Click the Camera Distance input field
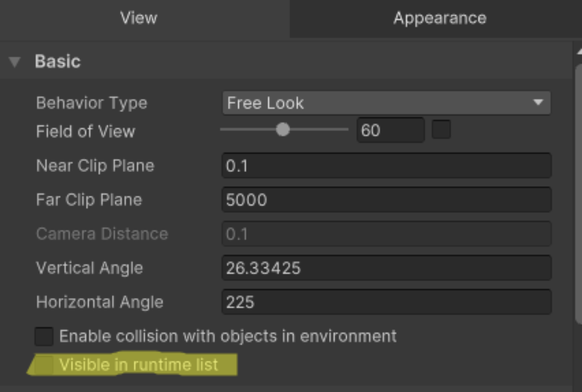Viewport: 582px width, 392px height. point(386,234)
